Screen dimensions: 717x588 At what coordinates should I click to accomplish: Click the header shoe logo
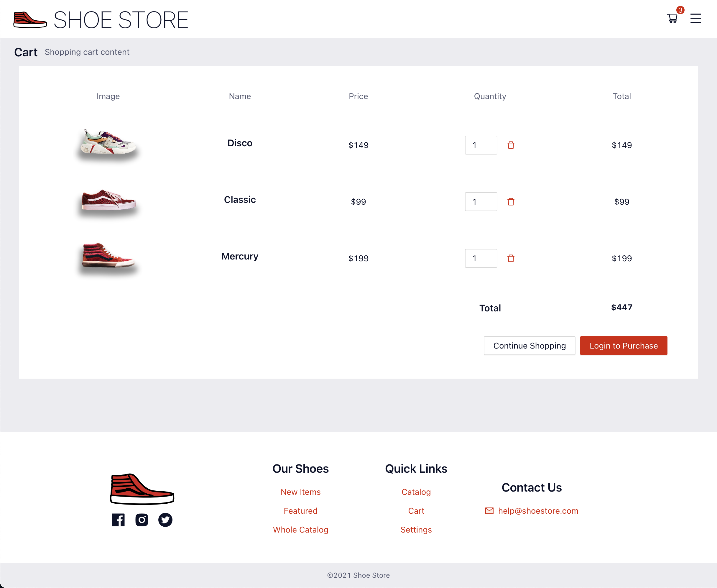coord(30,20)
